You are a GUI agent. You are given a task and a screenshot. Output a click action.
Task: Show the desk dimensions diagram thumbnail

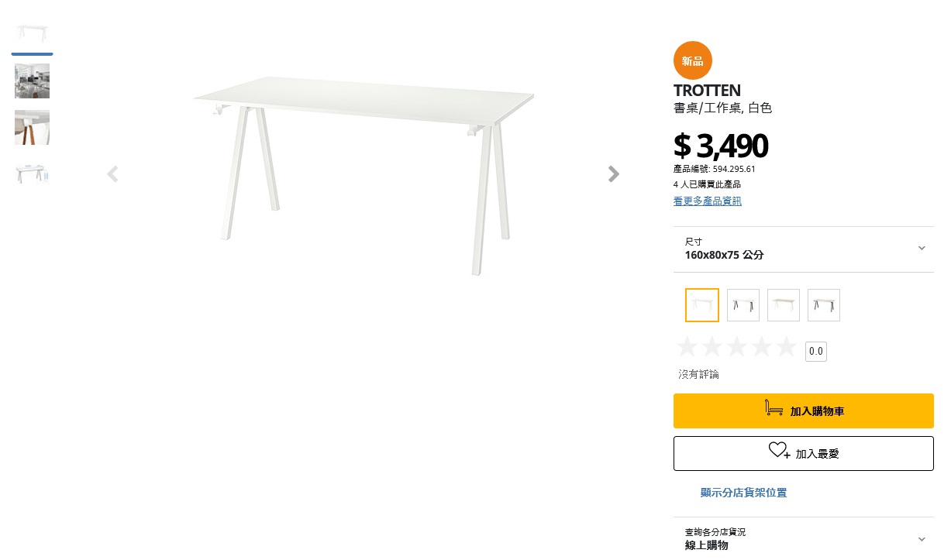(32, 173)
